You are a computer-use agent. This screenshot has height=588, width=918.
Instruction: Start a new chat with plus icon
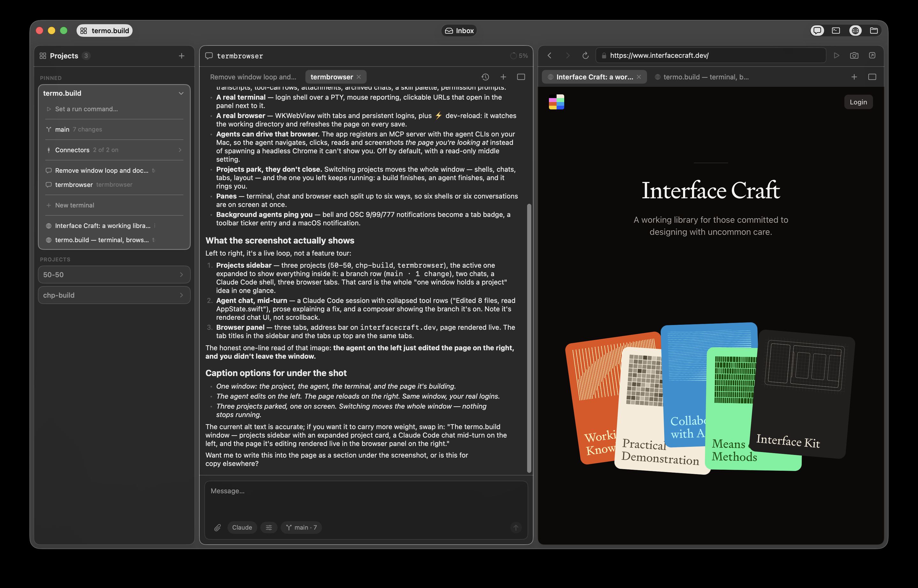click(x=503, y=77)
